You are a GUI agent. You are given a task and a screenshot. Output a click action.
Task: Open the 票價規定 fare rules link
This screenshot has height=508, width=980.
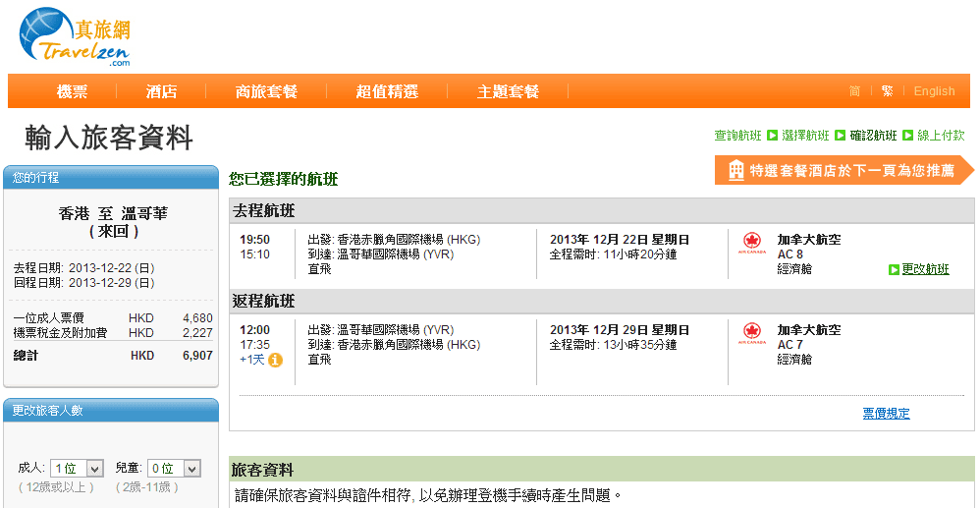click(886, 414)
